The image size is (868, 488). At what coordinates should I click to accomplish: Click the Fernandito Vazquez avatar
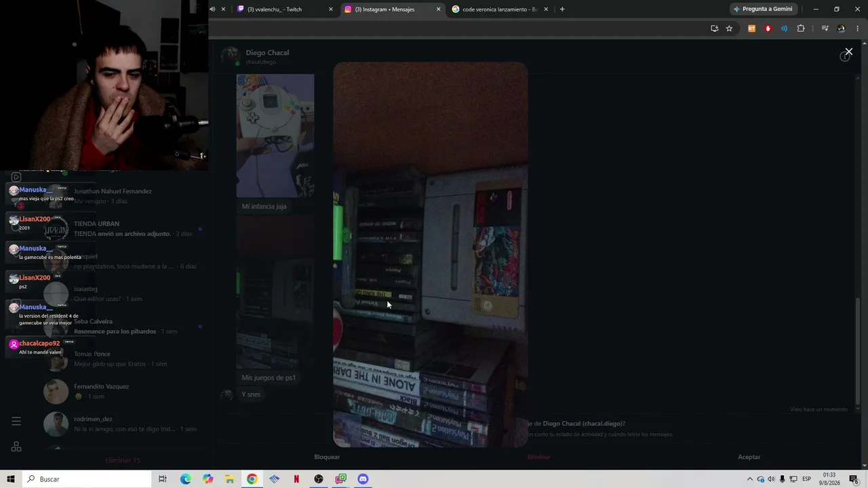(x=56, y=391)
